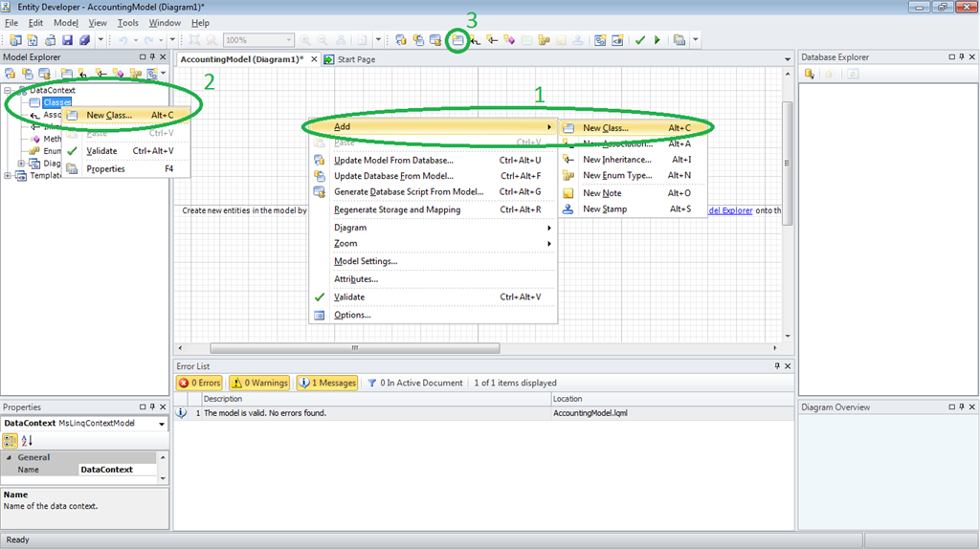Select New Class in the Add submenu

[605, 127]
